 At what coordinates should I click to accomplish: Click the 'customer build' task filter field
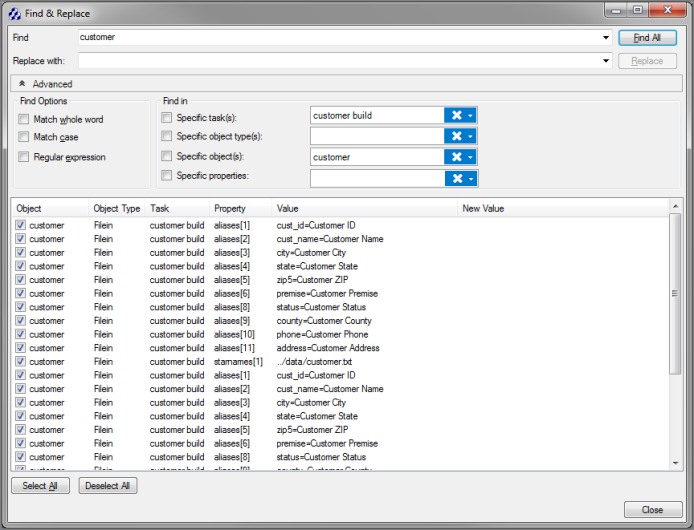(377, 116)
